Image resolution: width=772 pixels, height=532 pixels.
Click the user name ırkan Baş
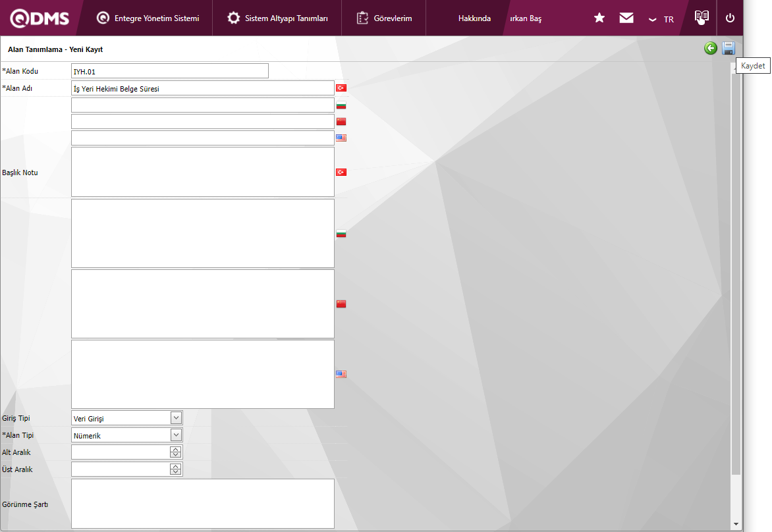pyautogui.click(x=526, y=18)
